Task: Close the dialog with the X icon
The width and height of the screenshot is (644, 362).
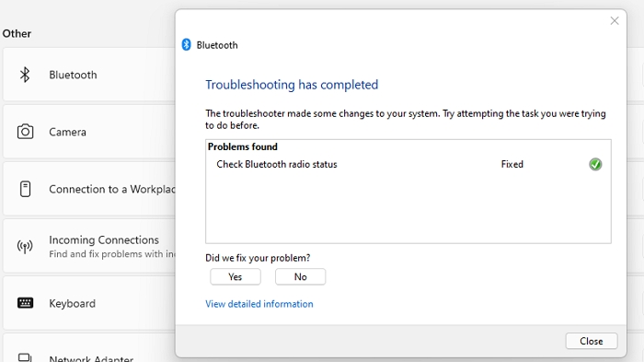Action: click(x=614, y=20)
